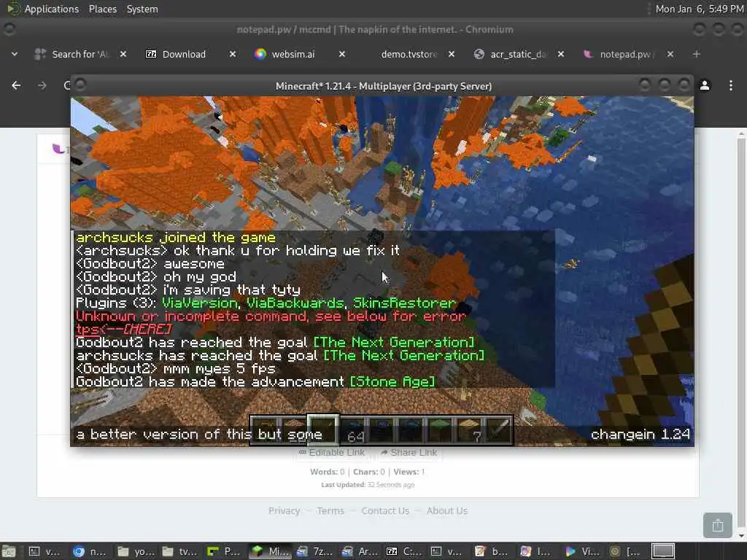The width and height of the screenshot is (747, 560).
Task: Click the [Stone Age] advancement in chat
Action: pos(392,382)
